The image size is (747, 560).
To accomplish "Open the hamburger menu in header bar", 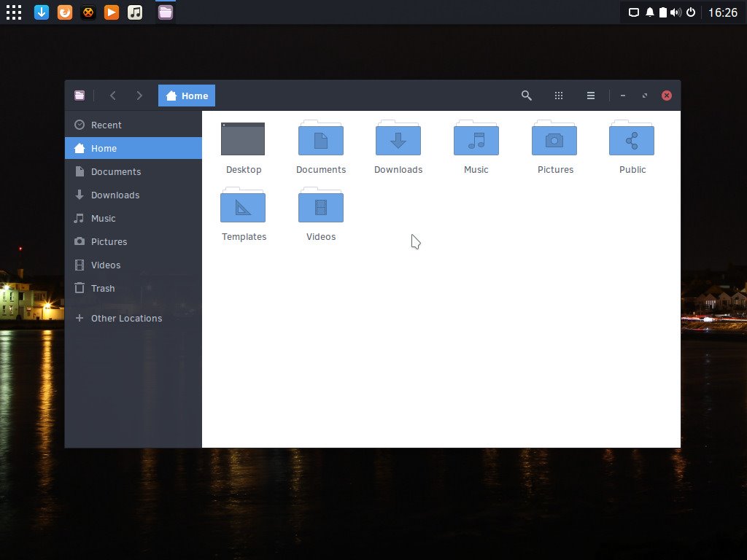I will click(x=591, y=96).
